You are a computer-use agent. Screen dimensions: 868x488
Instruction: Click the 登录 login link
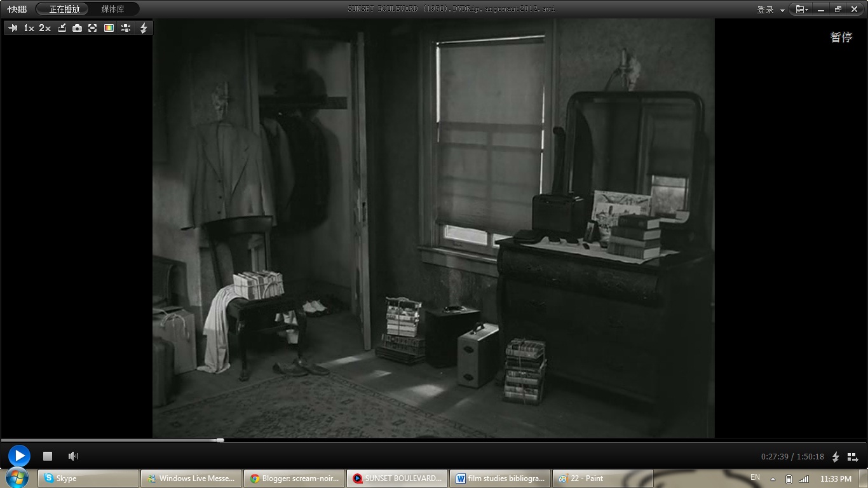[x=765, y=10]
